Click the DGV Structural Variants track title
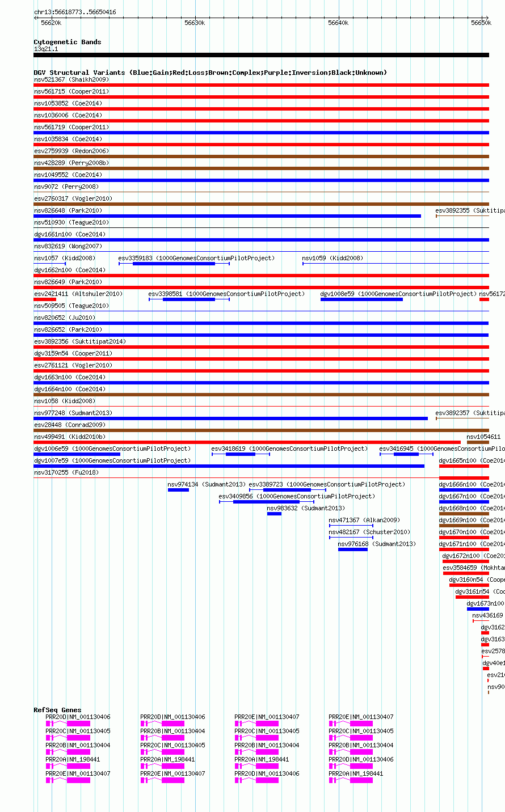The image size is (505, 812). click(x=211, y=73)
